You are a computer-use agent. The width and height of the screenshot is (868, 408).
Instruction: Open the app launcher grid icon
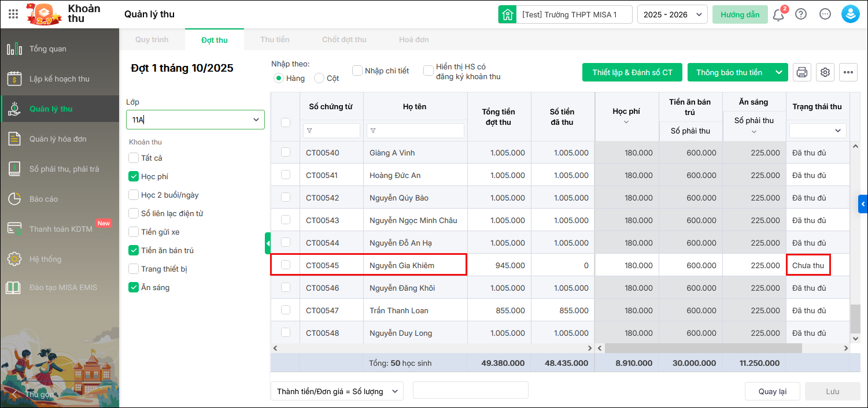pos(13,14)
